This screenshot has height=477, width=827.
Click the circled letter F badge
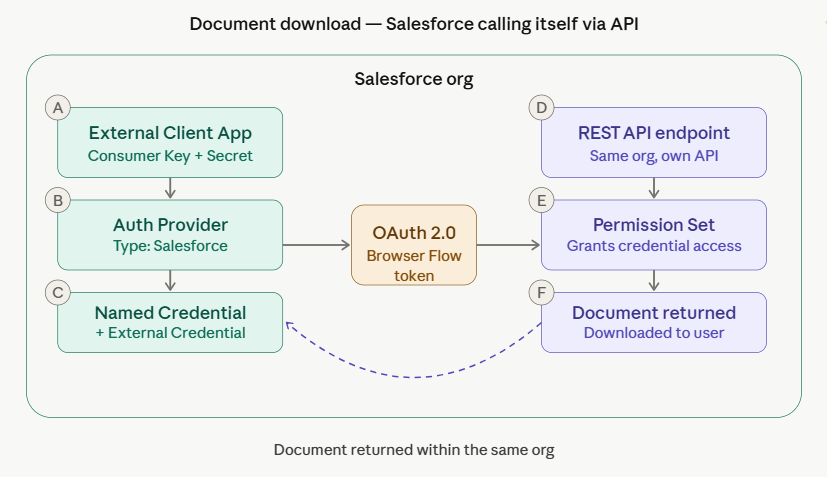542,293
